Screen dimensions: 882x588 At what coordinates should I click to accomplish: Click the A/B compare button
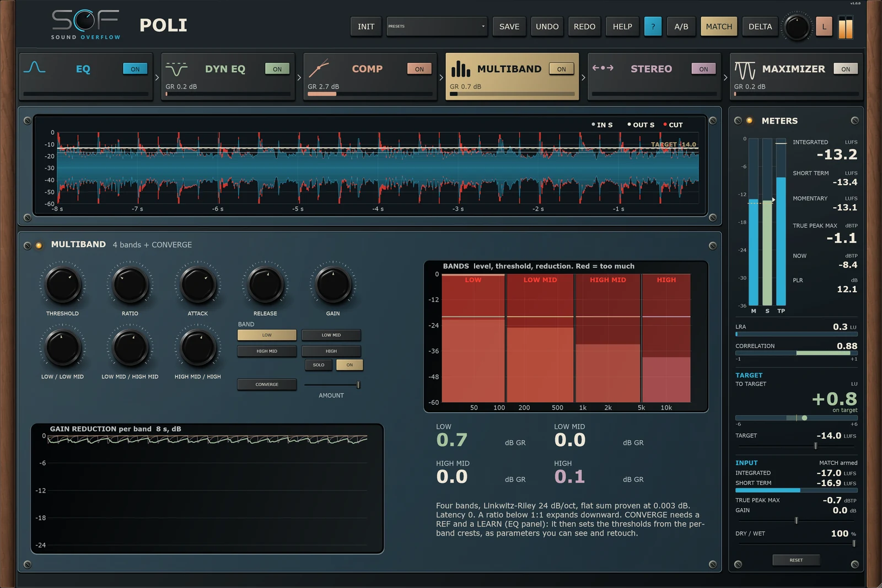tap(681, 26)
